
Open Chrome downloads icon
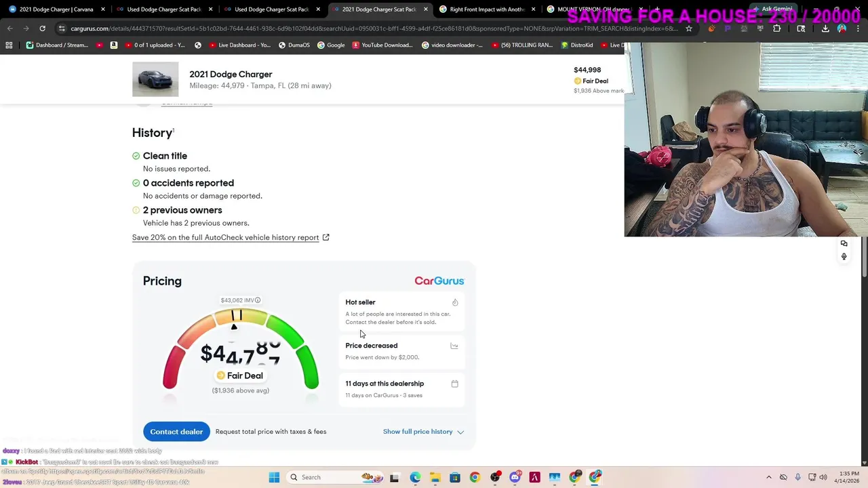click(x=825, y=28)
